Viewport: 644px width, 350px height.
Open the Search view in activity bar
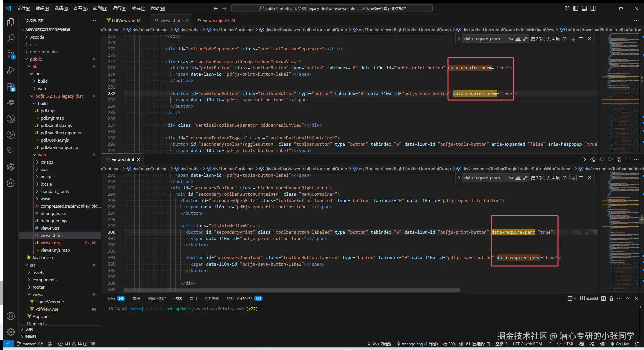coord(11,38)
